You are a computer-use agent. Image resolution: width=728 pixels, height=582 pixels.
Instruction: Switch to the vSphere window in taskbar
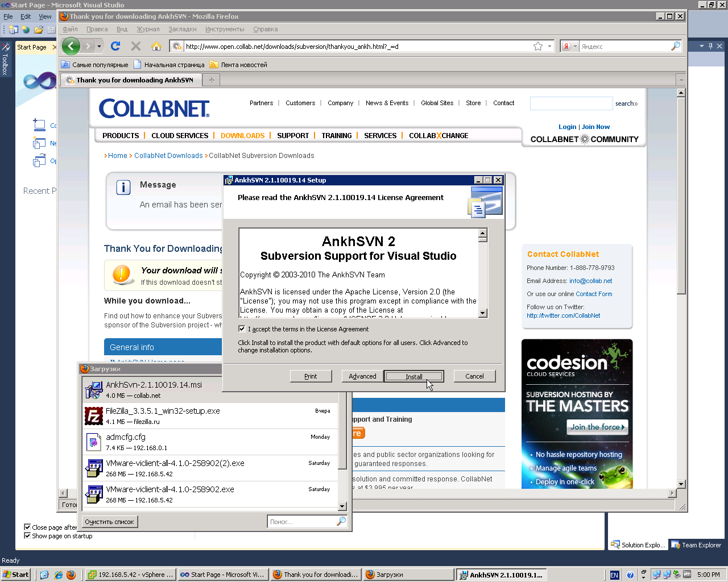pos(130,575)
